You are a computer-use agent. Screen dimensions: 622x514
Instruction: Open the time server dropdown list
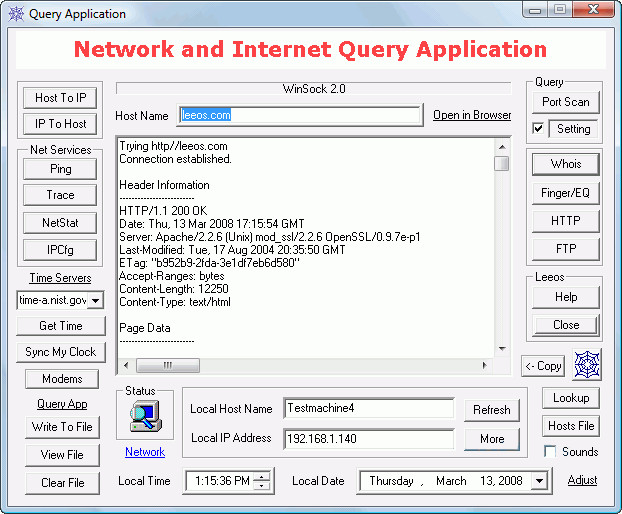pos(96,300)
